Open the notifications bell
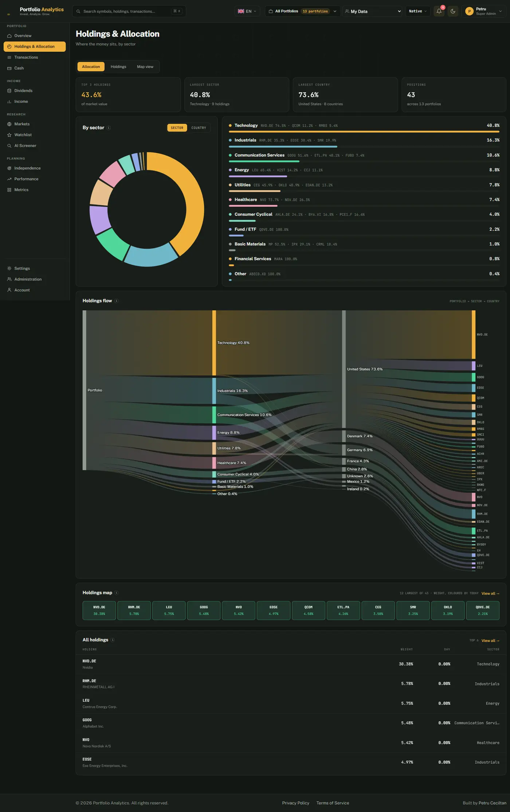The width and height of the screenshot is (510, 812). pos(439,11)
